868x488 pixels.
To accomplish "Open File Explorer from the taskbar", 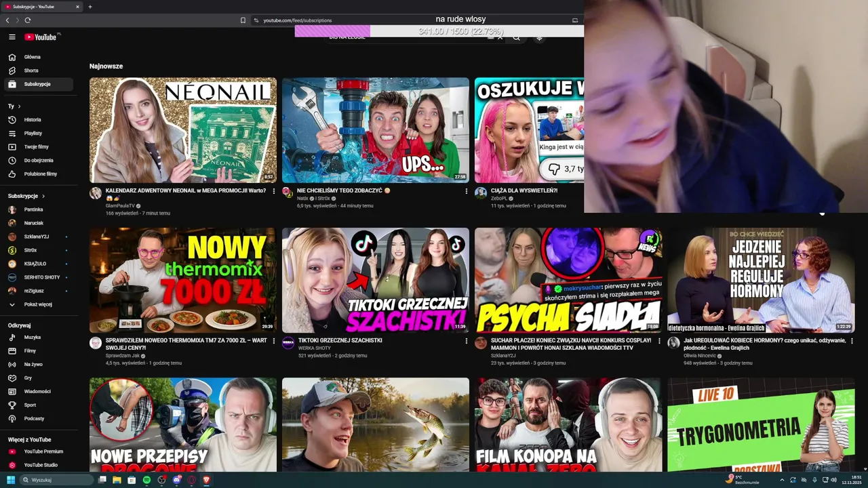I will (117, 480).
